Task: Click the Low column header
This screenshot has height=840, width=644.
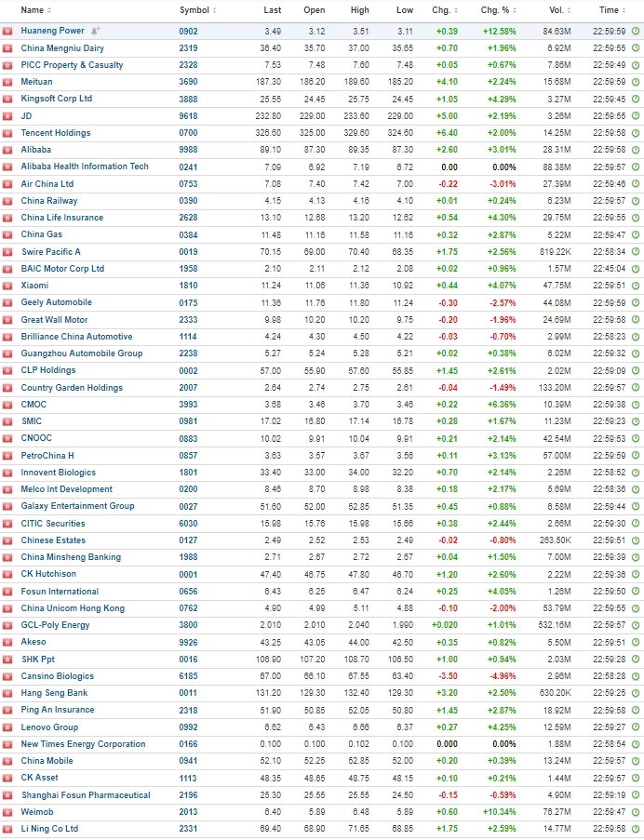Action: tap(405, 10)
